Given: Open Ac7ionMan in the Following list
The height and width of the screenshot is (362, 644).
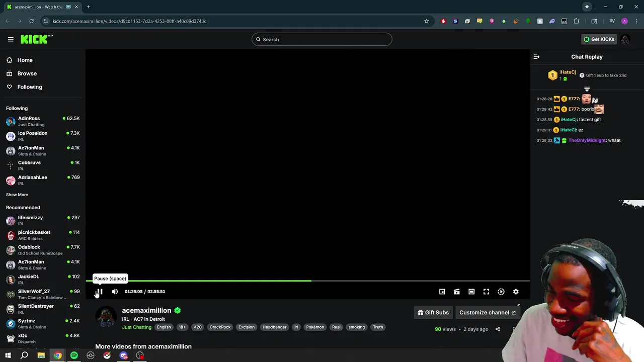Looking at the screenshot, I should pyautogui.click(x=43, y=151).
